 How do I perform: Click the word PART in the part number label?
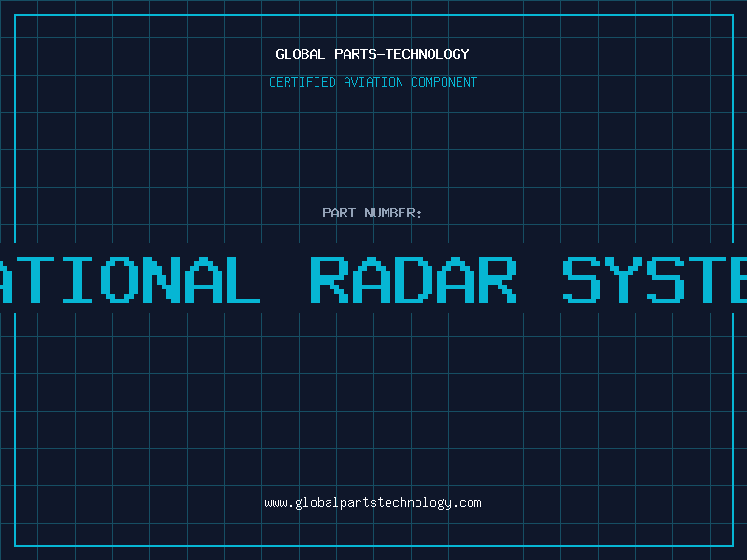tap(339, 213)
